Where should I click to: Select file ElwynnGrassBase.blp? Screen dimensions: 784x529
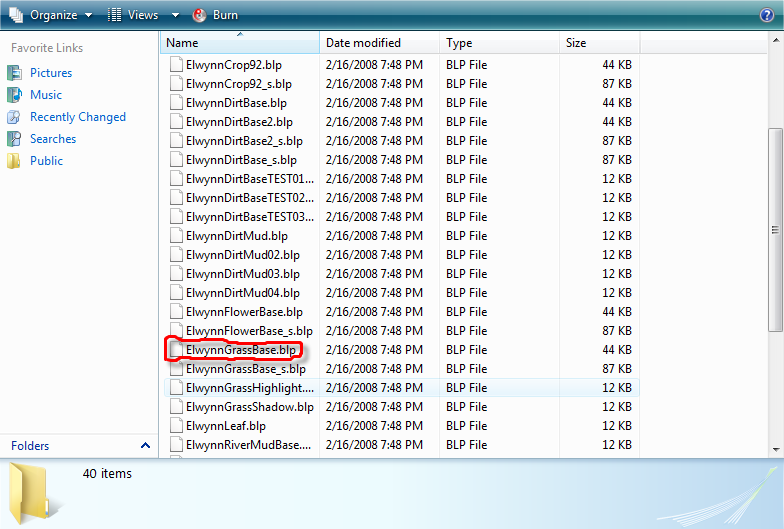coord(241,350)
